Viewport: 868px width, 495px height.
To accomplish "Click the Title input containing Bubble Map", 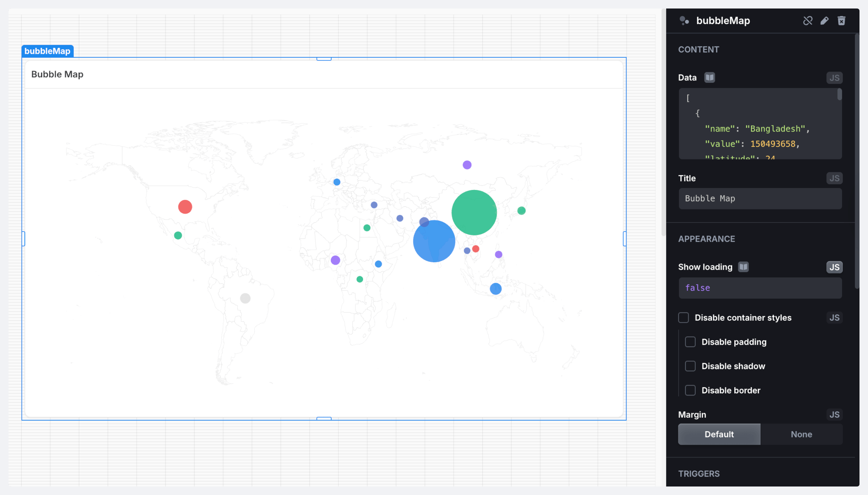I will coord(760,198).
